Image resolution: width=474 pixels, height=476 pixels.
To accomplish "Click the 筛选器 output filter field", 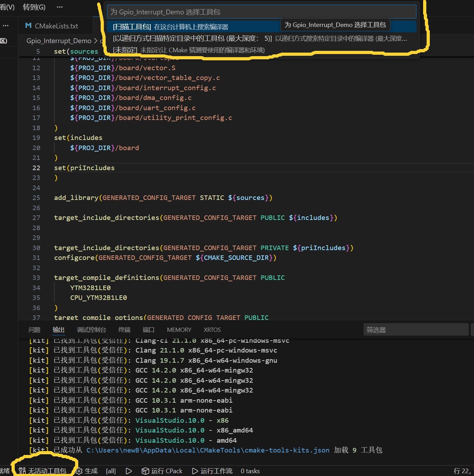I will tap(415, 330).
